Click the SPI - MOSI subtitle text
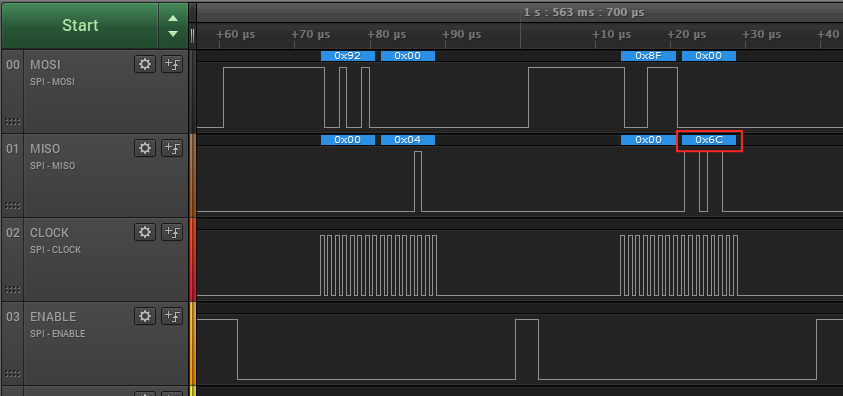The width and height of the screenshot is (843, 396). pyautogui.click(x=53, y=82)
